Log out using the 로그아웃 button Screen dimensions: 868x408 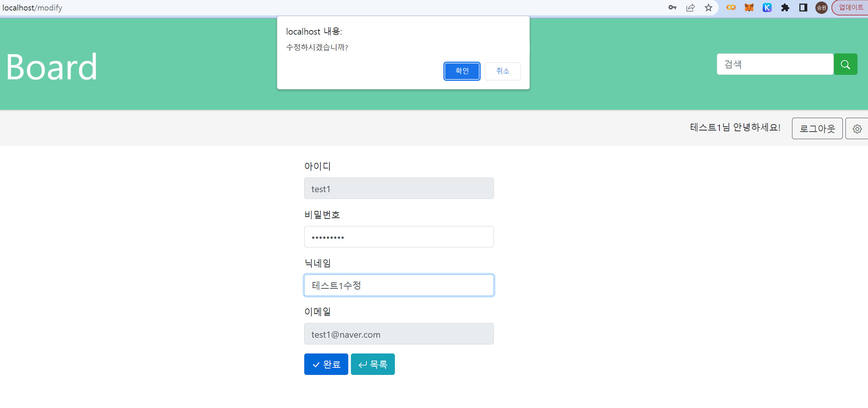pyautogui.click(x=817, y=128)
